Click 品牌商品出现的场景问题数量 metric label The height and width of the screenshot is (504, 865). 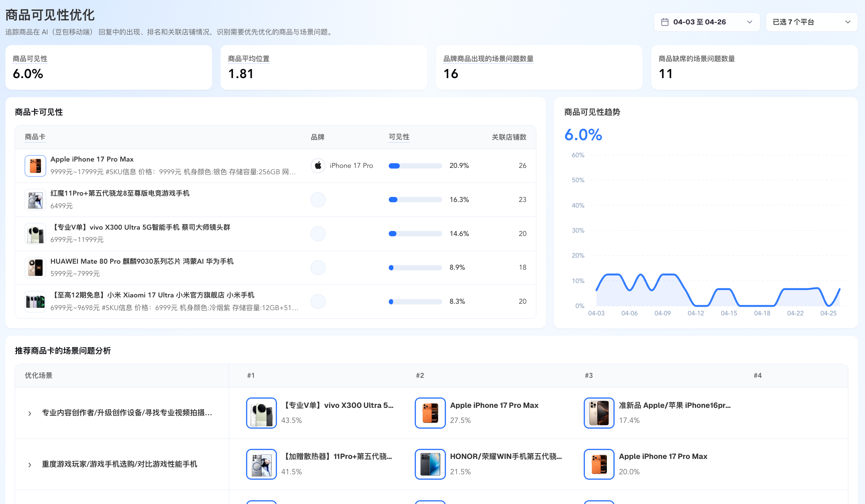click(x=488, y=59)
